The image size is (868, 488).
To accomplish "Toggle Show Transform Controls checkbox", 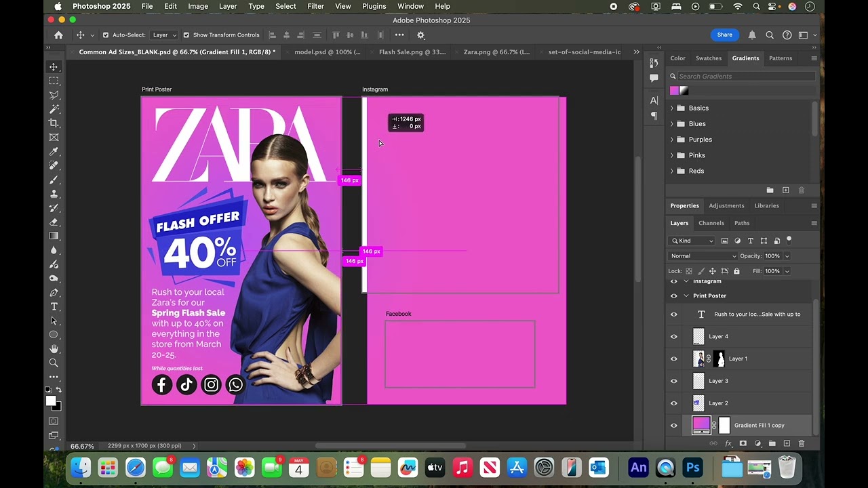I will tap(186, 35).
